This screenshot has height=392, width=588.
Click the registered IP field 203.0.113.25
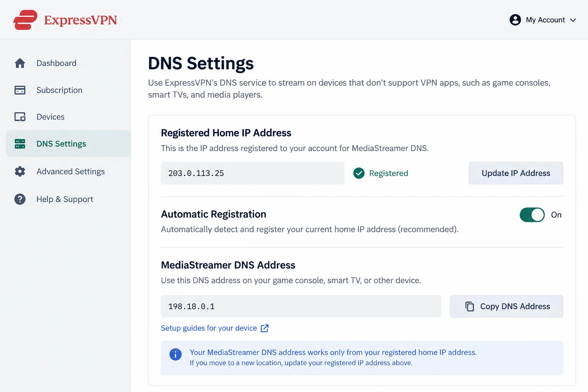pyautogui.click(x=252, y=173)
